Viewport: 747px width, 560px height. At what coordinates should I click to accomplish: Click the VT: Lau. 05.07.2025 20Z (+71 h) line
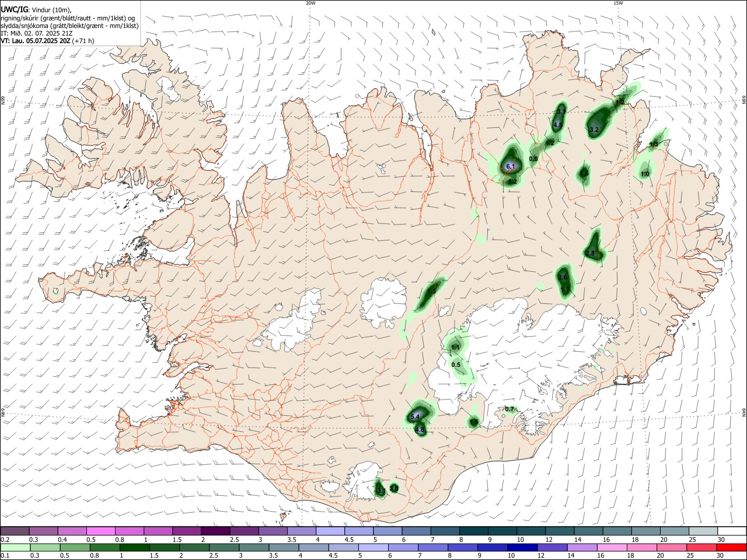(47, 41)
